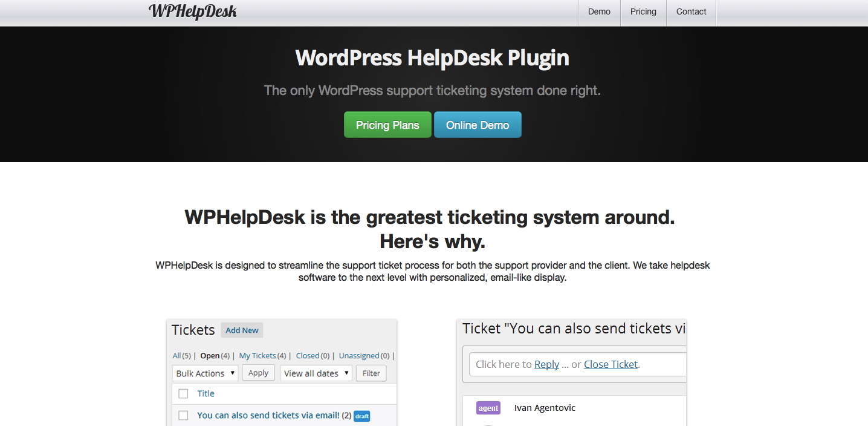Click Add New next to Tickets

pos(242,330)
